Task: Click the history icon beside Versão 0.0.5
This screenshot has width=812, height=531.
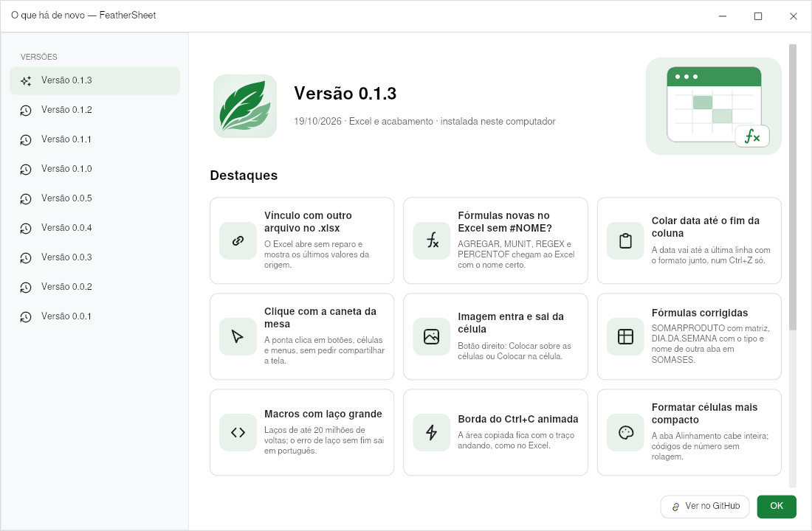Action: [x=26, y=198]
